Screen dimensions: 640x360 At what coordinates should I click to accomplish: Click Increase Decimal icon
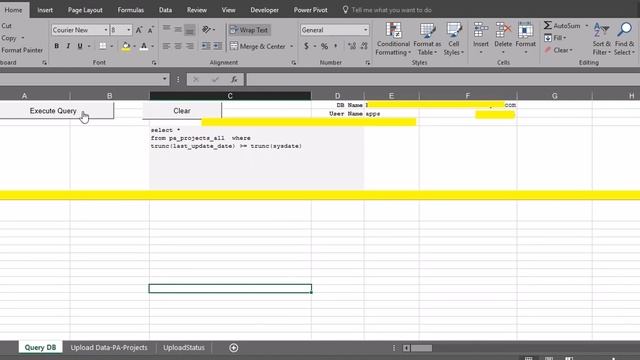click(x=352, y=46)
